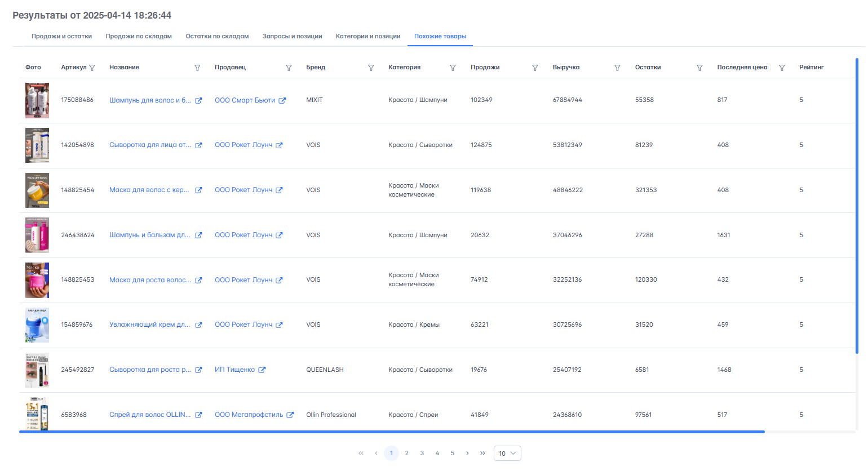Open filter for Название column
868x471 pixels.
click(197, 68)
